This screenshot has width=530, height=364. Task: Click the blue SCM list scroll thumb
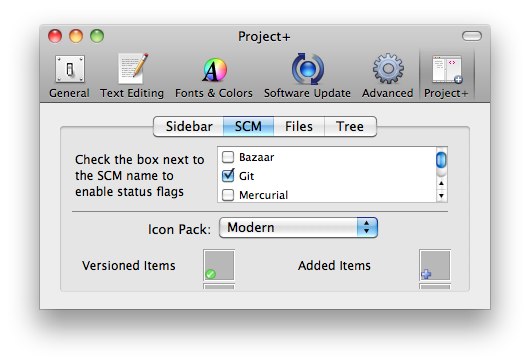coord(441,160)
